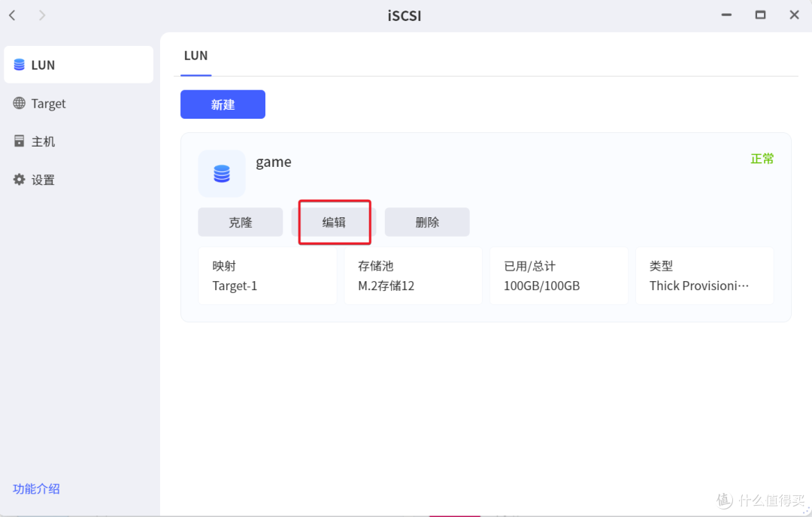This screenshot has width=812, height=517.
Task: Go forward with the right arrow
Action: pyautogui.click(x=42, y=16)
